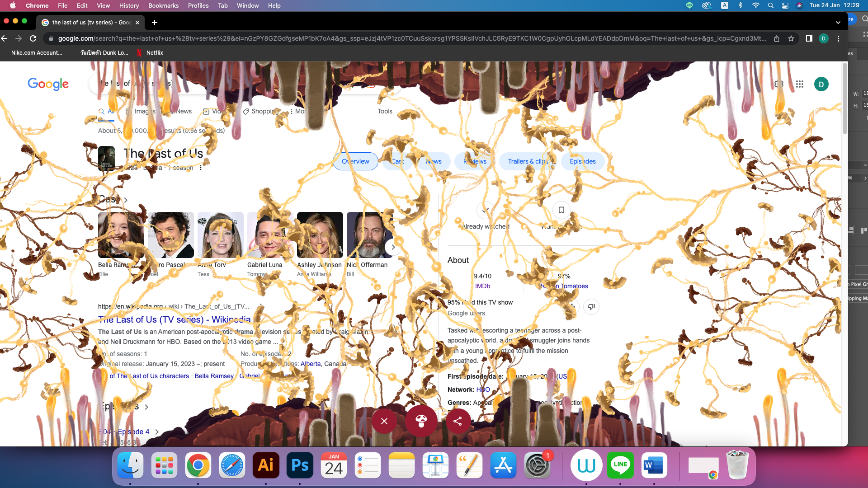Open the IMDb rating link

pos(482,286)
